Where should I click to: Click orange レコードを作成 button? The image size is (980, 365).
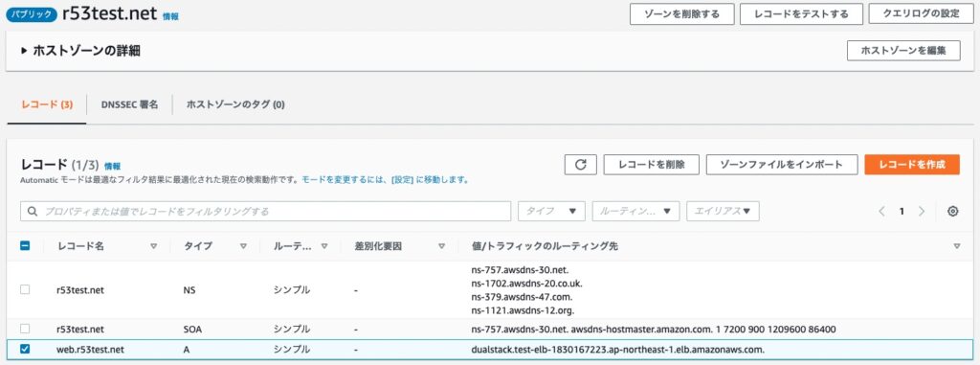[x=912, y=165]
